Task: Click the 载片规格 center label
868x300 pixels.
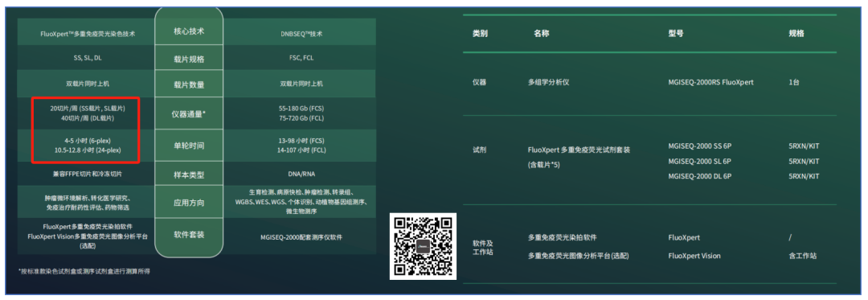Action: (189, 58)
